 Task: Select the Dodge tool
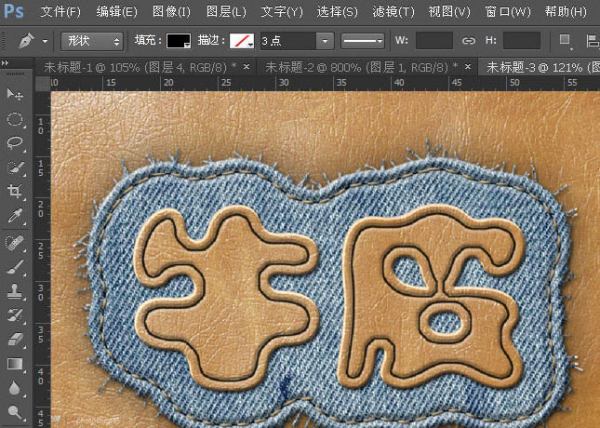tap(15, 412)
